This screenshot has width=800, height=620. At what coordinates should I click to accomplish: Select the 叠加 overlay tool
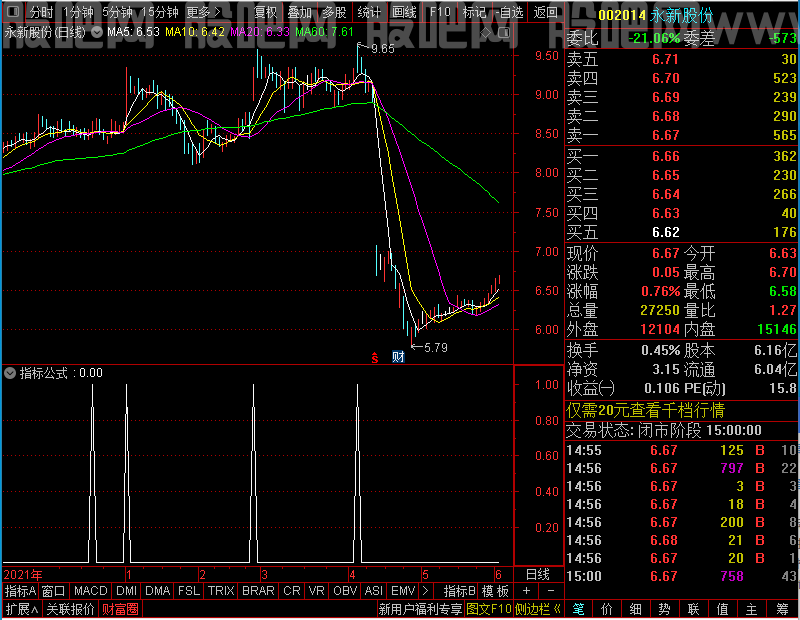pos(299,12)
